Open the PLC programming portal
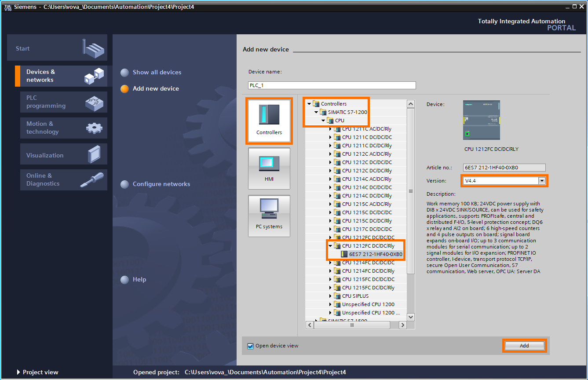 [x=64, y=102]
